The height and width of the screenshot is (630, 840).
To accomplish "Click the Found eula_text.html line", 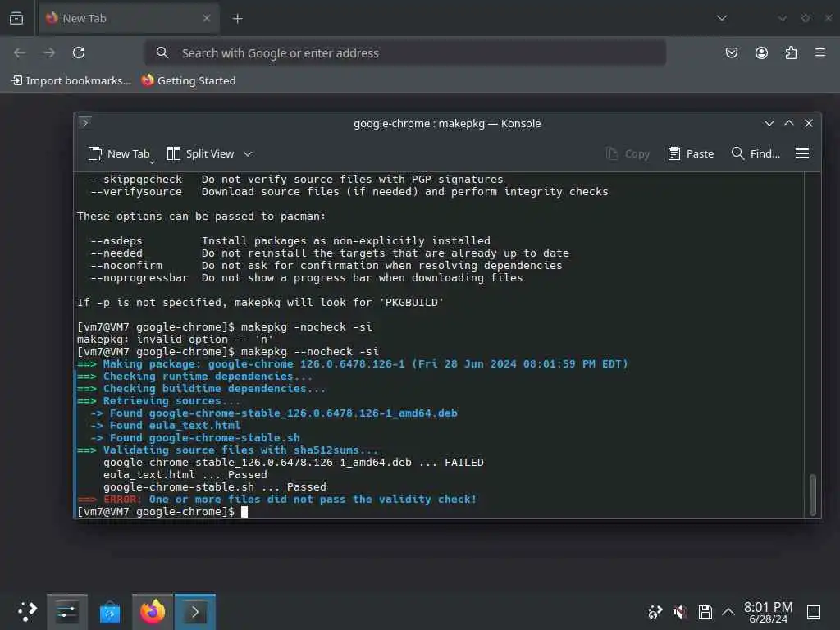I will (x=166, y=426).
